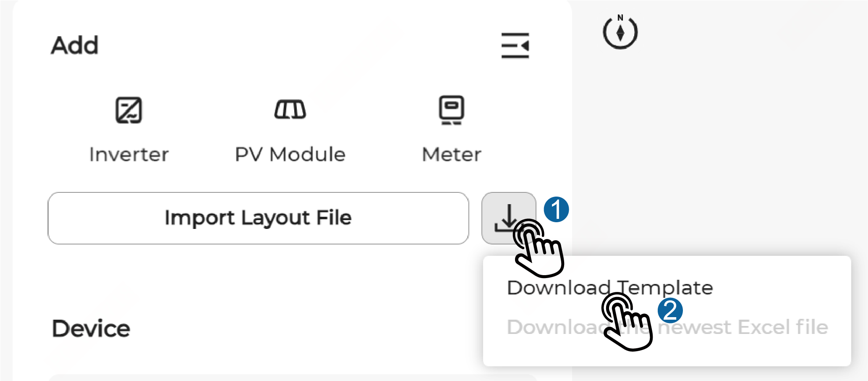This screenshot has width=868, height=381.
Task: Click the hand pointer over the download button
Action: pos(539,250)
